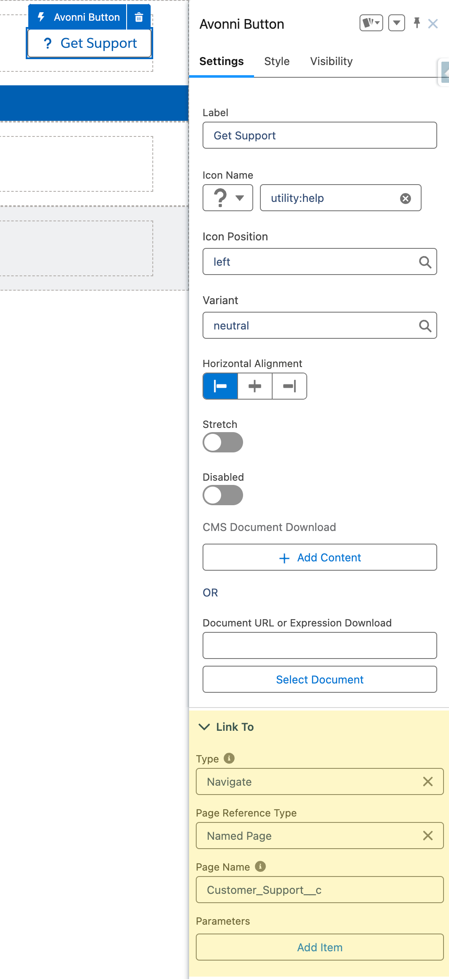Set horizontal alignment to right
Image resolution: width=449 pixels, height=980 pixels.
click(289, 386)
